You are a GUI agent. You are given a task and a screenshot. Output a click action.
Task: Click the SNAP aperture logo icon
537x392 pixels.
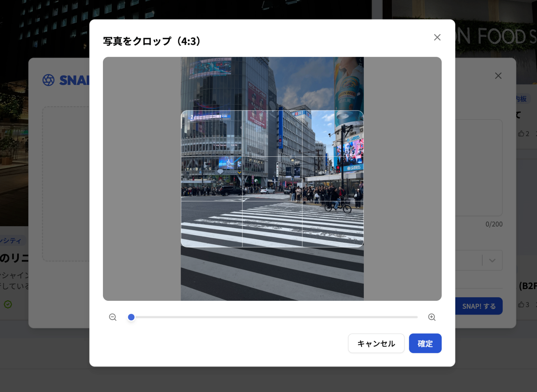click(x=48, y=80)
